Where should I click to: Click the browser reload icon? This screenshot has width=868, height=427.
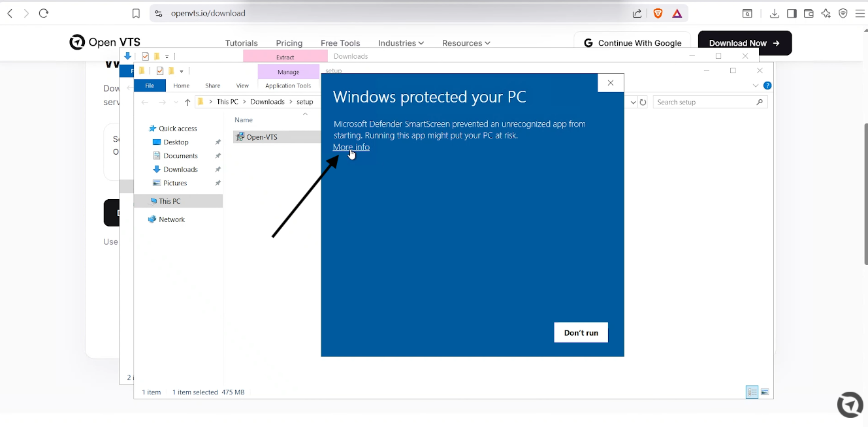click(44, 13)
